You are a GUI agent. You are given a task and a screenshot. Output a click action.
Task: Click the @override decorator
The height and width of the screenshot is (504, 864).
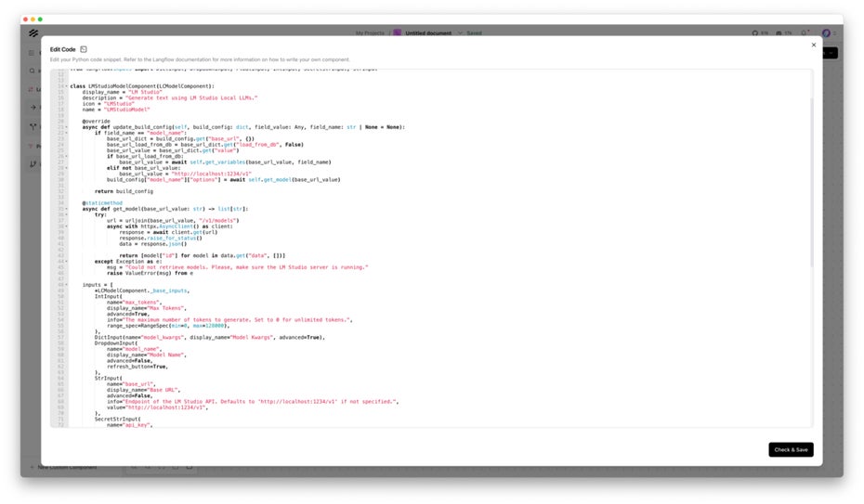click(97, 121)
